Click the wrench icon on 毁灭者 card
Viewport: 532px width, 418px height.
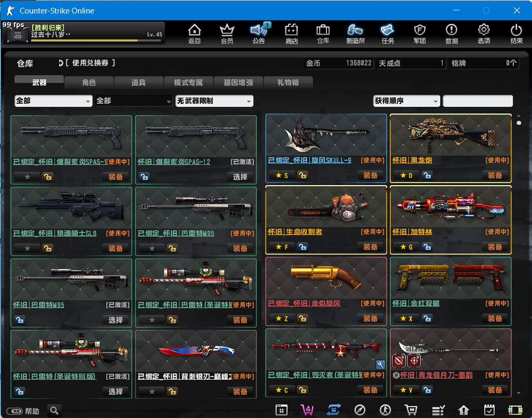tap(380, 365)
